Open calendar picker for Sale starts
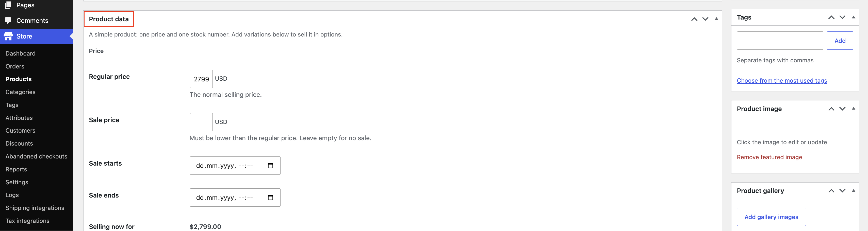This screenshot has width=868, height=231. coord(270,165)
